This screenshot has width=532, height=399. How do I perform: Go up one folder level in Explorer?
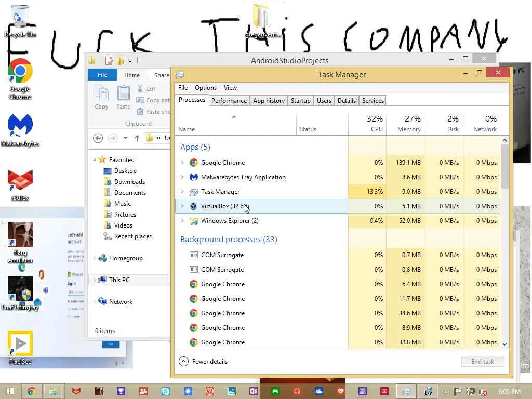[137, 138]
